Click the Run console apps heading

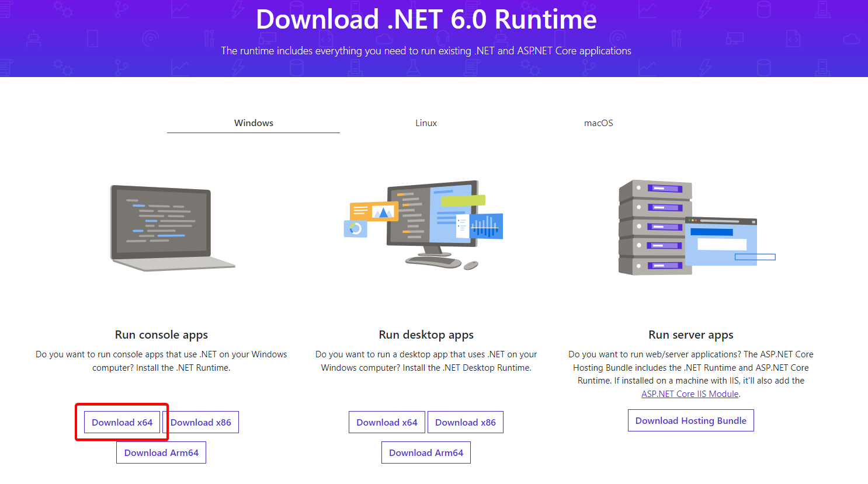(x=161, y=335)
